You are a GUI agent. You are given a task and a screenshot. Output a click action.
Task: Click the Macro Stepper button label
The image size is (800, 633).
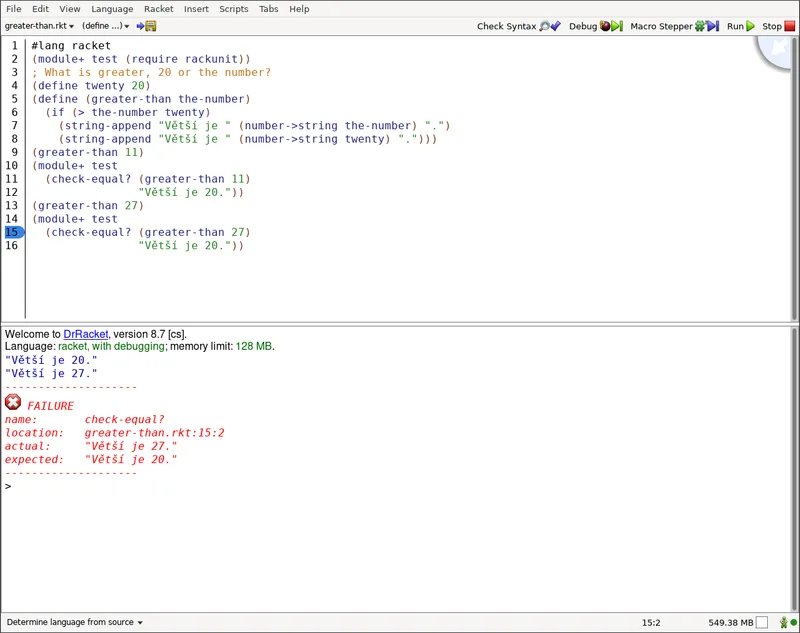661,26
